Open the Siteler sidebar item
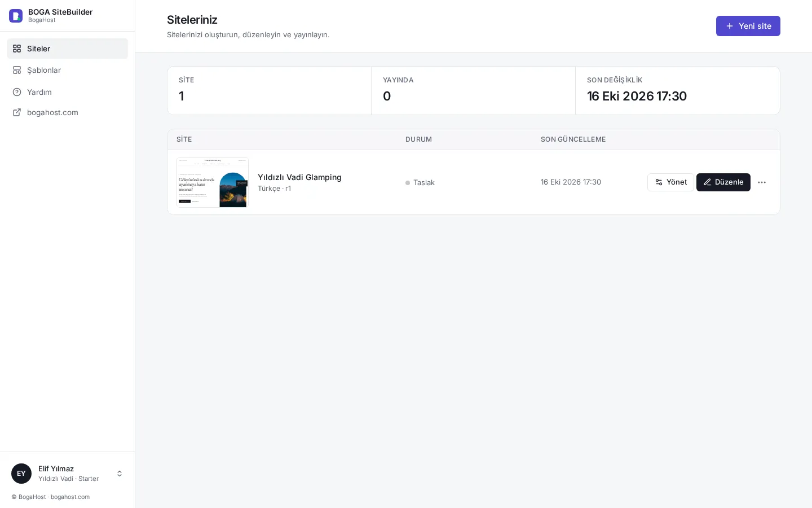 [x=67, y=49]
